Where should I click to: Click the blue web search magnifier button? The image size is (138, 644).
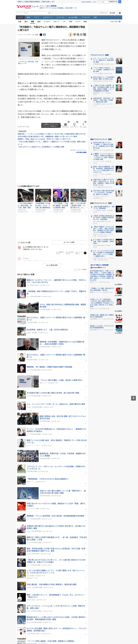pyautogui.click(x=120, y=2)
